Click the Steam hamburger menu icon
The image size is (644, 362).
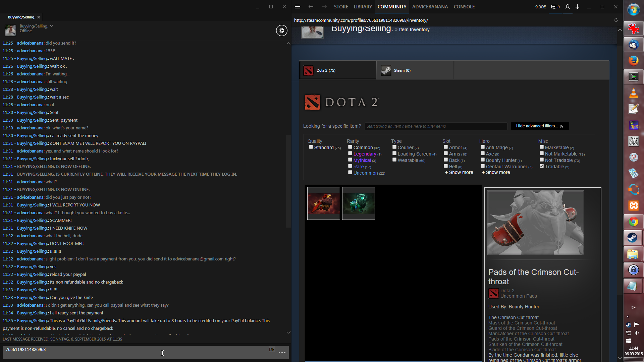click(297, 7)
